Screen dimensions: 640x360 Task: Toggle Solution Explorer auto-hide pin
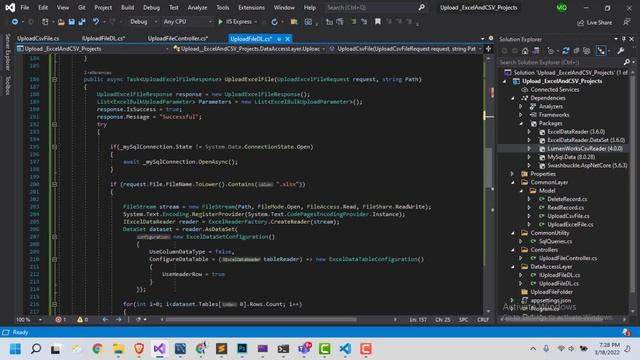[x=624, y=39]
